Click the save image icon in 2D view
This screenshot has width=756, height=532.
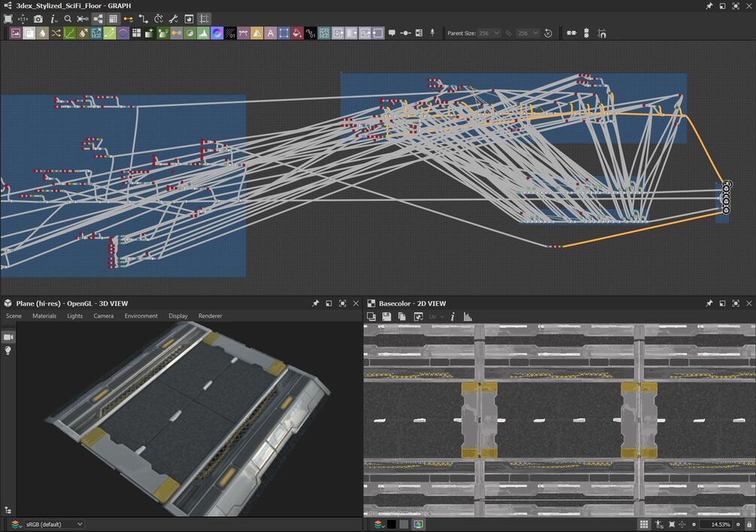[386, 317]
